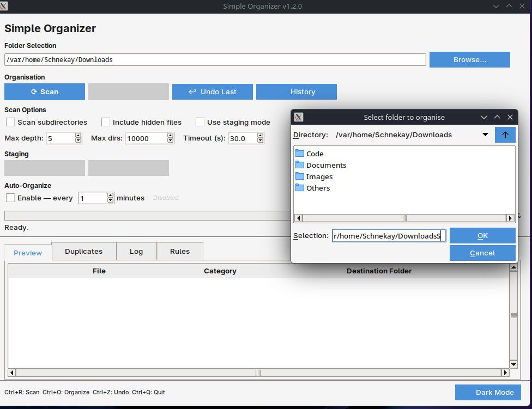532x409 pixels.
Task: Increase Timeout seconds value
Action: [260, 136]
